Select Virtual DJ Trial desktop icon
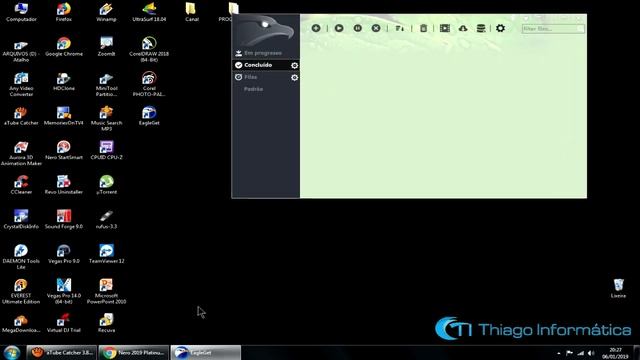The image size is (640, 360). [64, 323]
